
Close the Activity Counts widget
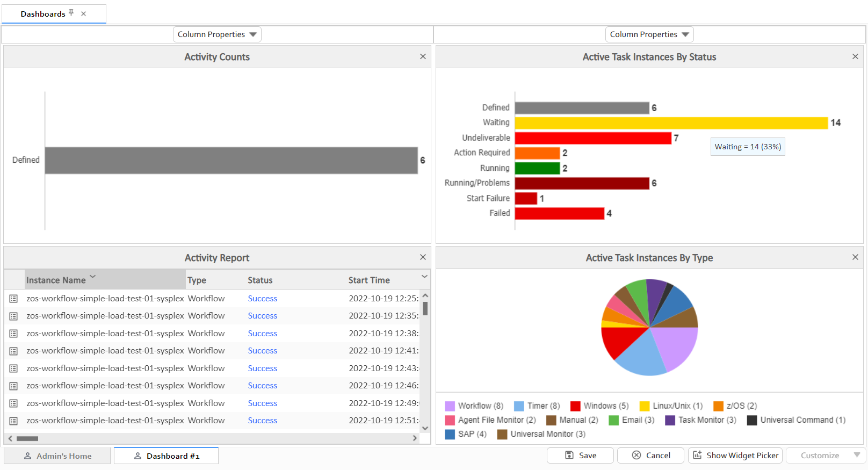pyautogui.click(x=423, y=56)
